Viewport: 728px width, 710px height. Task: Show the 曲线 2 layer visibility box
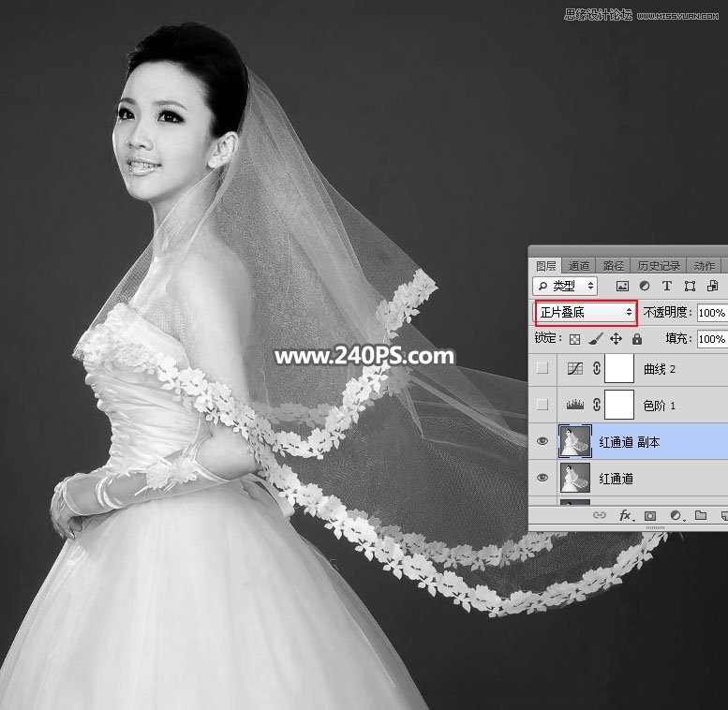(x=542, y=368)
